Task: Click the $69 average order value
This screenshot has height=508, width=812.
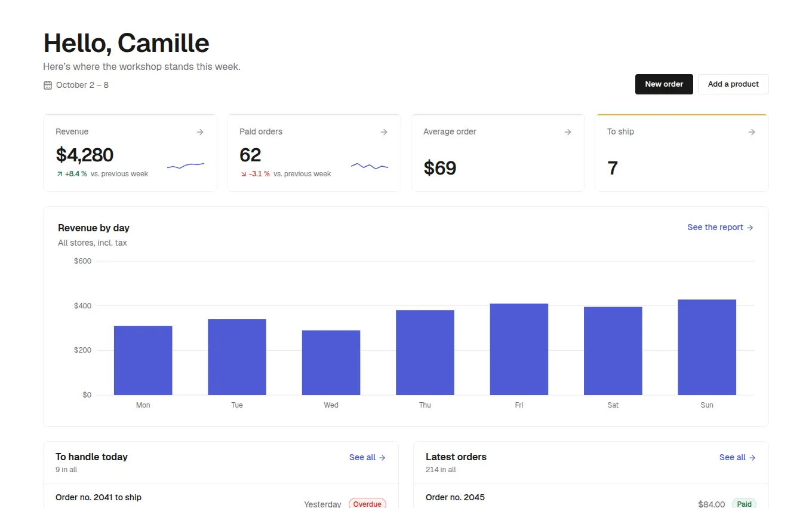Action: pyautogui.click(x=440, y=168)
